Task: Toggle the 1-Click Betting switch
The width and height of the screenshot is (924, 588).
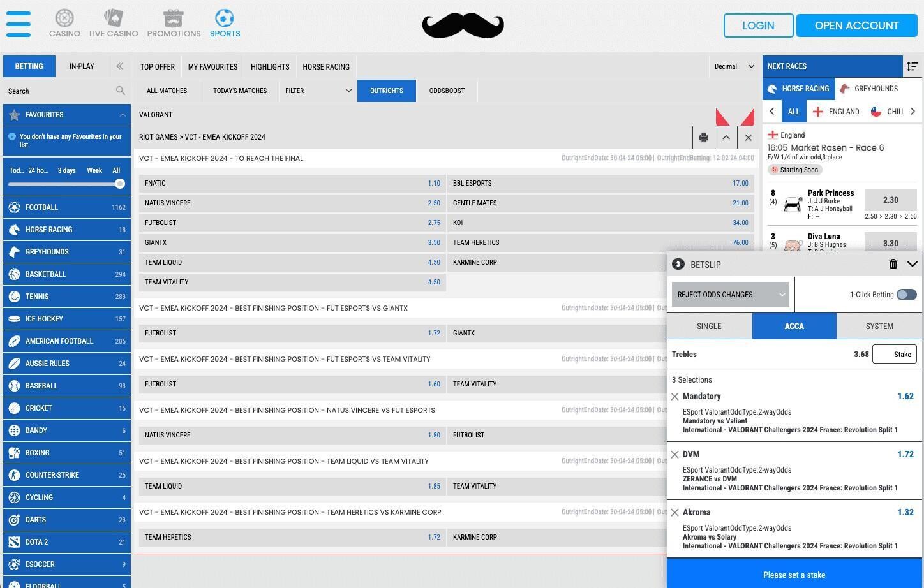Action: (906, 295)
